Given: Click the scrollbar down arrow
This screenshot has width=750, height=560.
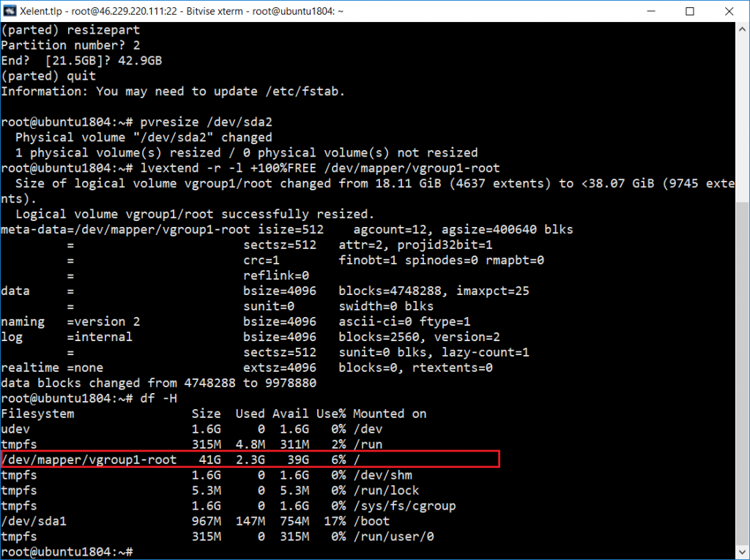Looking at the screenshot, I should [x=742, y=551].
